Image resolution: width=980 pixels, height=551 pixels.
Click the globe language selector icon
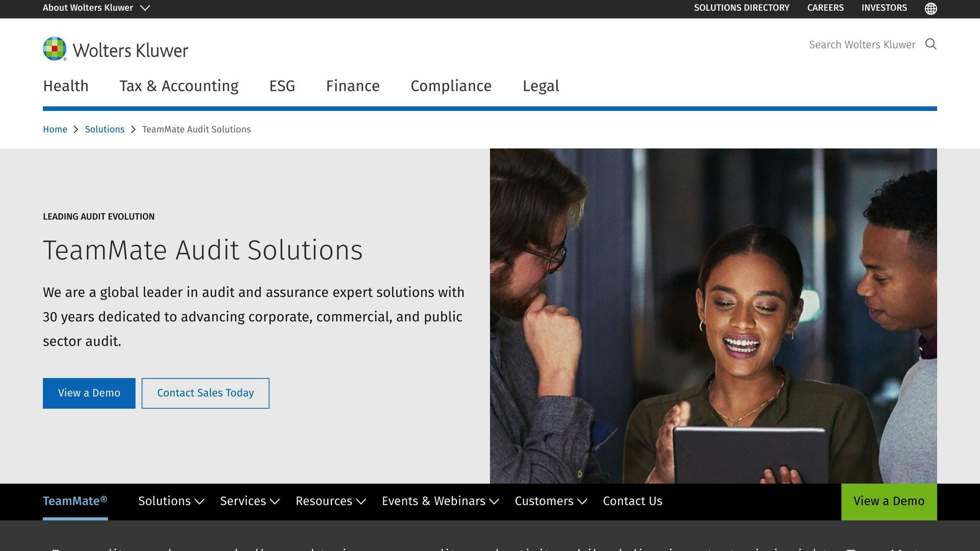[x=931, y=8]
